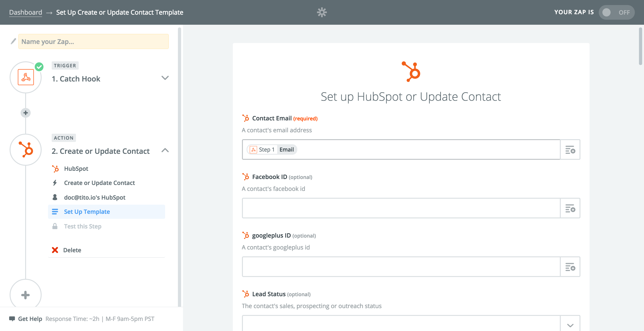The image size is (644, 331).
Task: Open the Set Up Template step
Action: coord(107,212)
